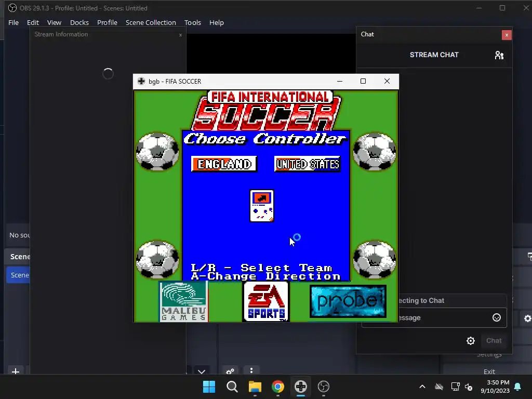Minimize the bgb FIFA SOCCER window
The height and width of the screenshot is (399, 532).
click(x=340, y=81)
